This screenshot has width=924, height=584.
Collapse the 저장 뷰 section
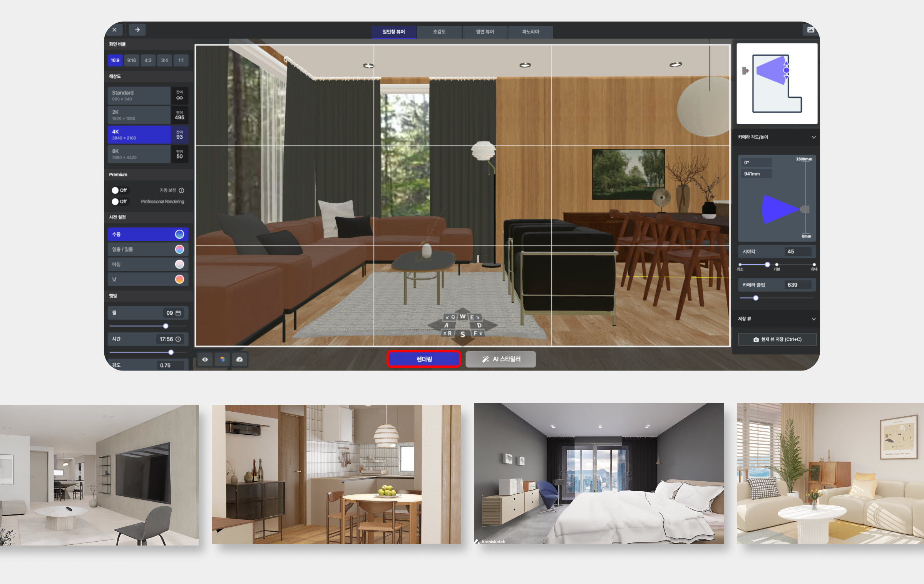pyautogui.click(x=814, y=319)
